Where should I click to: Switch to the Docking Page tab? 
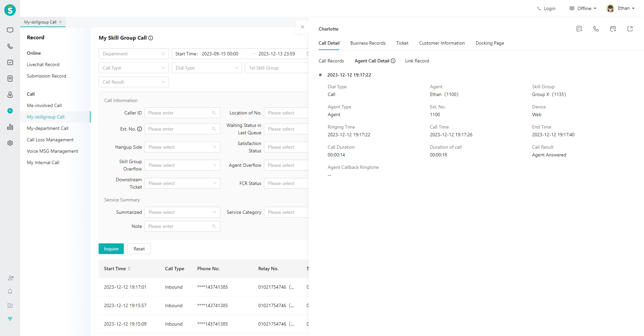(x=490, y=43)
